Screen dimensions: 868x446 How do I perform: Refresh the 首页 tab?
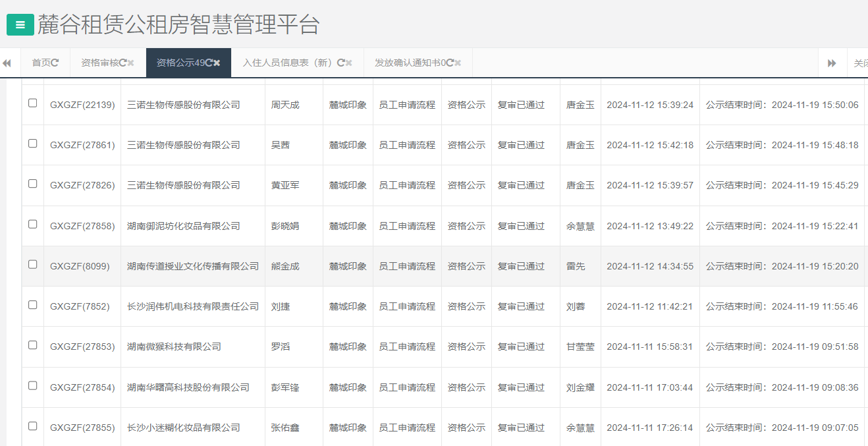coord(55,63)
